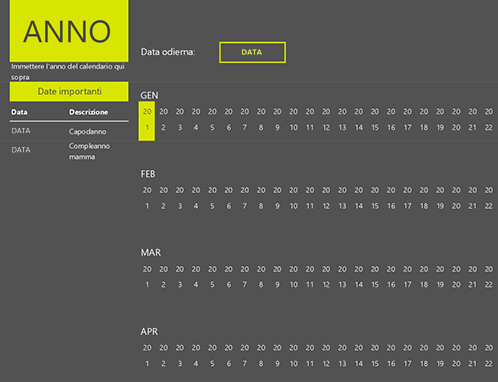Select the DATA field beside Data odierna
498x382 pixels.
pyautogui.click(x=252, y=52)
